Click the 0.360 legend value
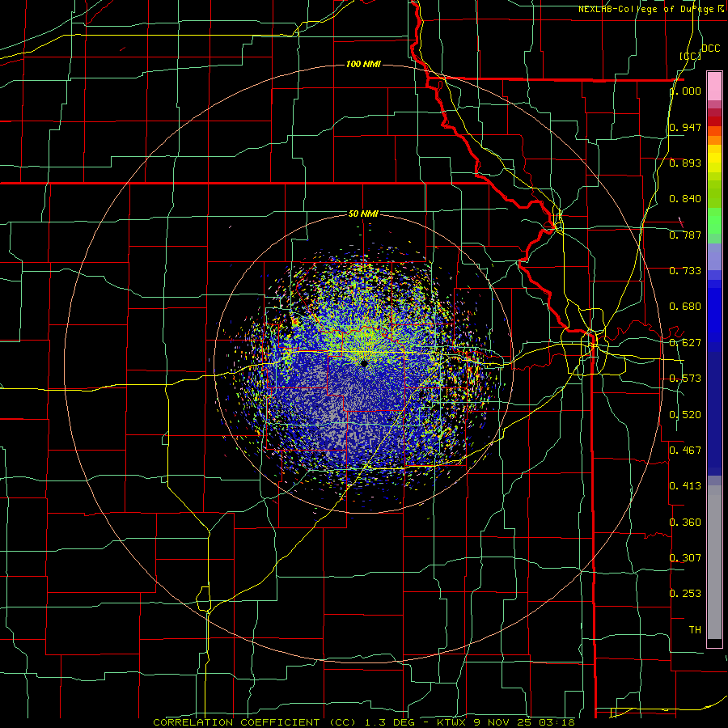Image resolution: width=728 pixels, height=728 pixels. (x=685, y=523)
